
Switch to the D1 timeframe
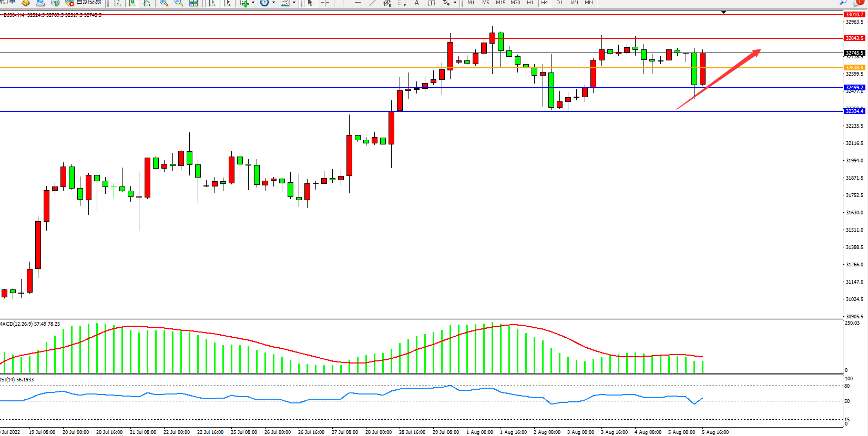(559, 3)
